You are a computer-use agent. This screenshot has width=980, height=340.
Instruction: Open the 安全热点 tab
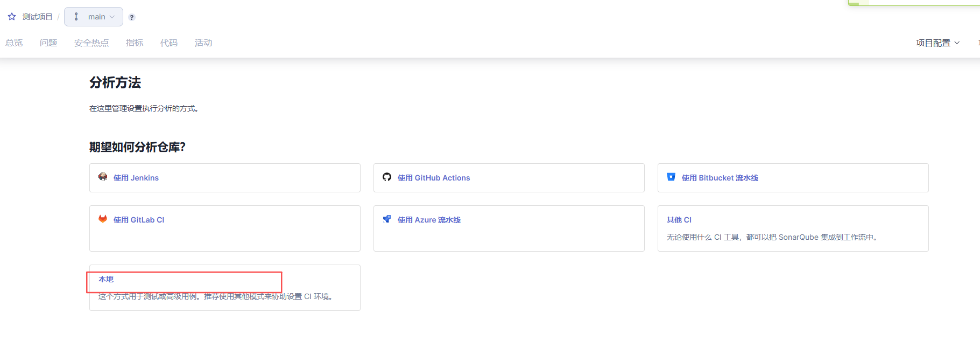tap(91, 43)
